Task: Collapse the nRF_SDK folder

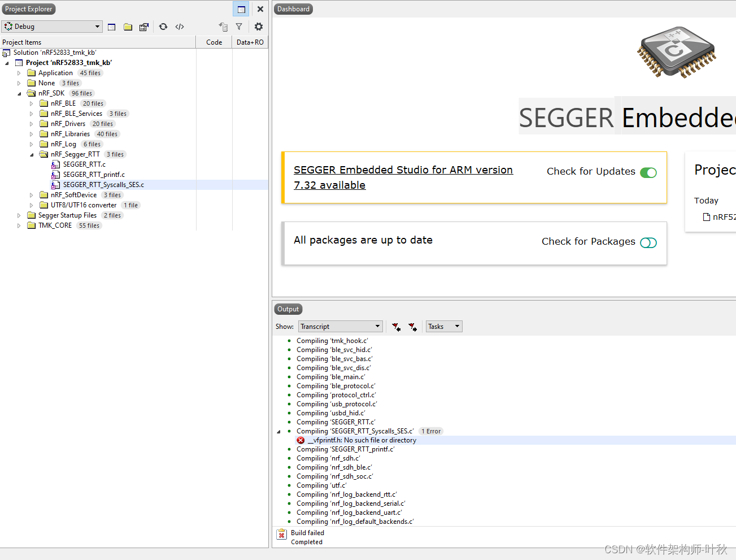Action: click(19, 93)
